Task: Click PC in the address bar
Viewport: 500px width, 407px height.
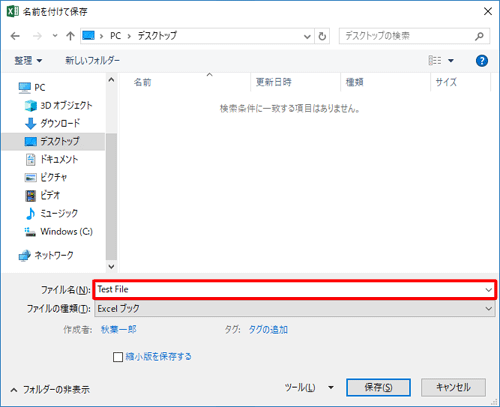Action: [x=115, y=36]
